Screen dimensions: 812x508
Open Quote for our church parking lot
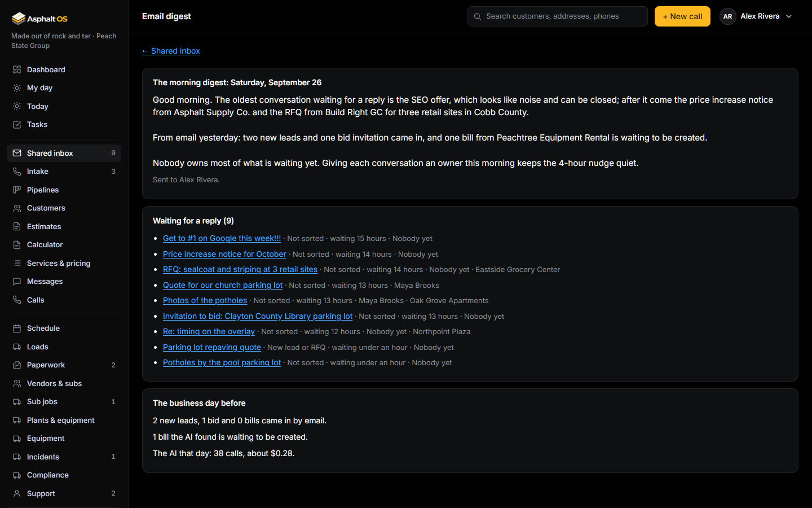223,285
